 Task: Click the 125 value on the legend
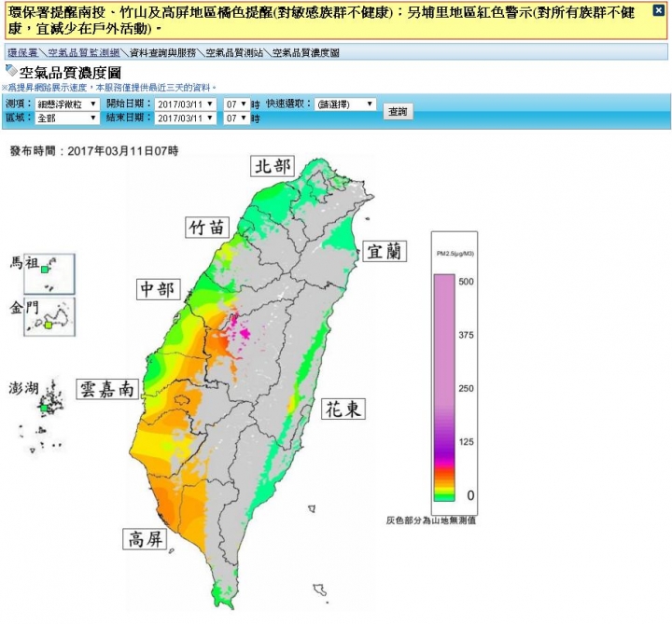[x=466, y=442]
